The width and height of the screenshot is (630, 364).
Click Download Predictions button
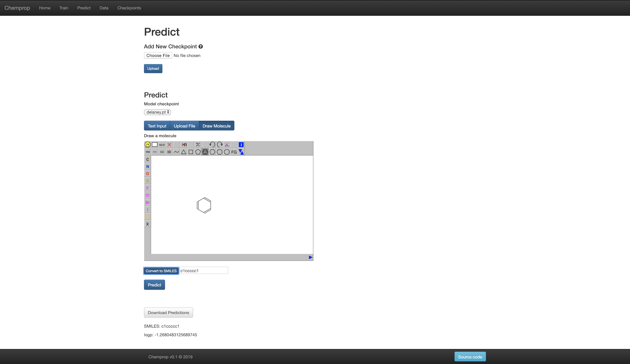168,312
